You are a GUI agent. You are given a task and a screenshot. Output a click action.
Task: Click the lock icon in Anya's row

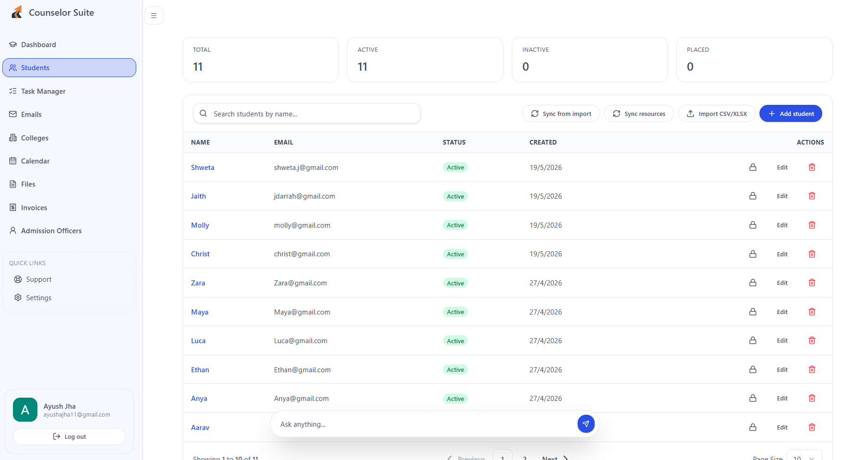[753, 398]
